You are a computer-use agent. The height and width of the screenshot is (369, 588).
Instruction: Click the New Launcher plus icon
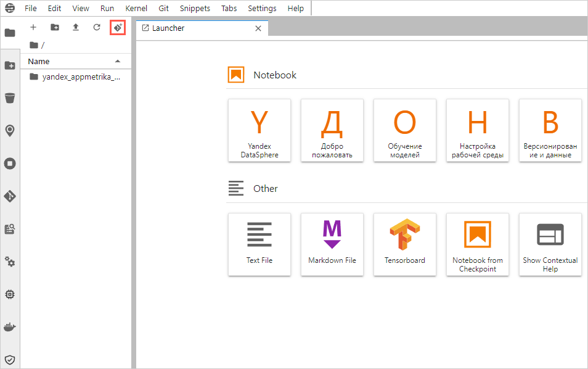[x=33, y=27]
